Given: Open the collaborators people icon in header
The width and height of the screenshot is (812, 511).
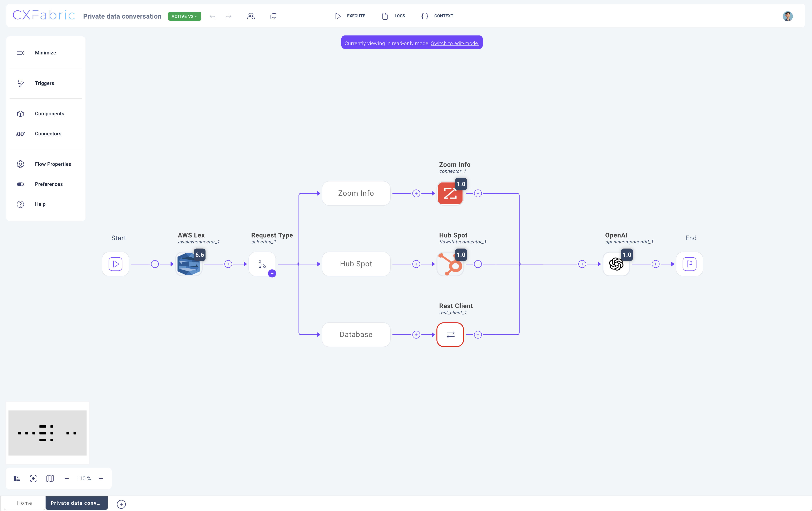Looking at the screenshot, I should 251,16.
